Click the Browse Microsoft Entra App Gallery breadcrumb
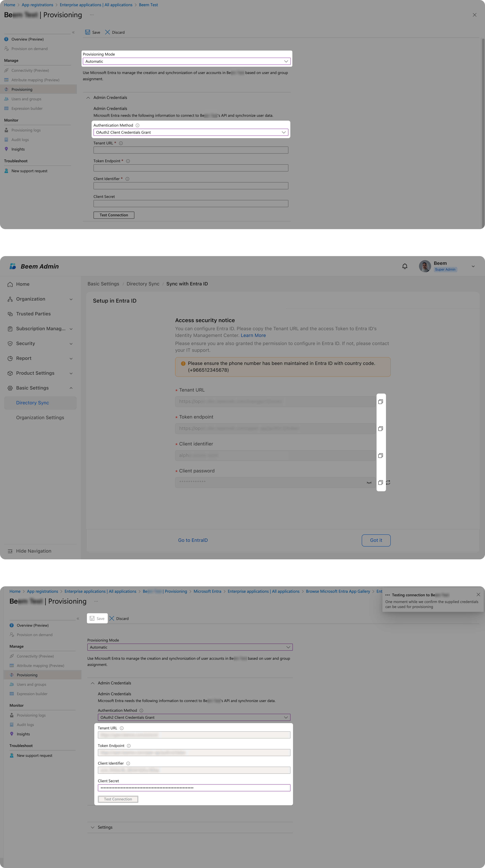 click(x=338, y=591)
